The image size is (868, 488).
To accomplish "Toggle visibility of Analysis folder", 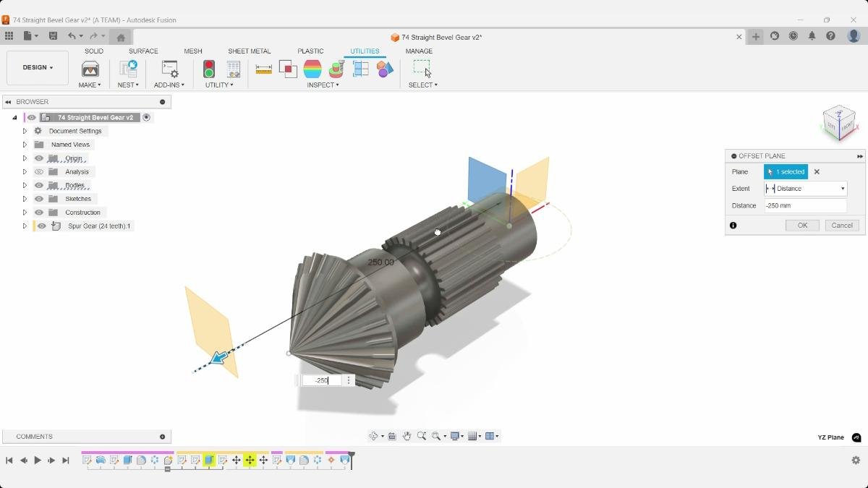I will [x=39, y=172].
